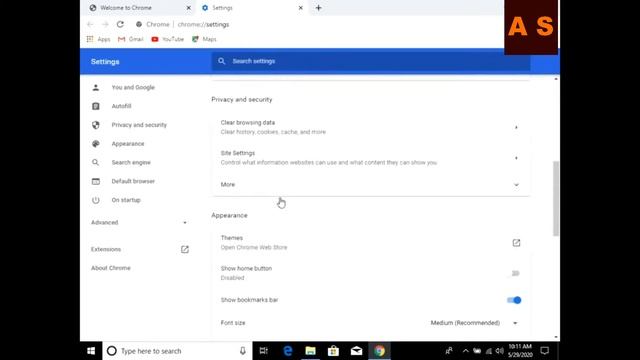Click the Privacy and security shield icon
This screenshot has width=640, height=360.
pyautogui.click(x=96, y=125)
